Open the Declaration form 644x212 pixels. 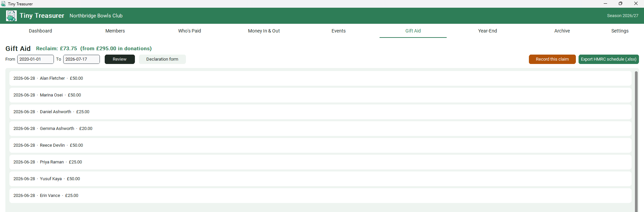162,59
